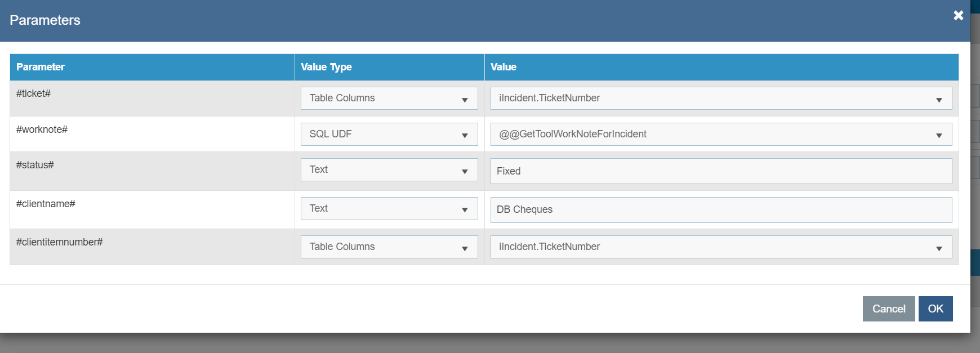Expand Value Type dropdown for #status#
980x353 pixels.
[389, 170]
